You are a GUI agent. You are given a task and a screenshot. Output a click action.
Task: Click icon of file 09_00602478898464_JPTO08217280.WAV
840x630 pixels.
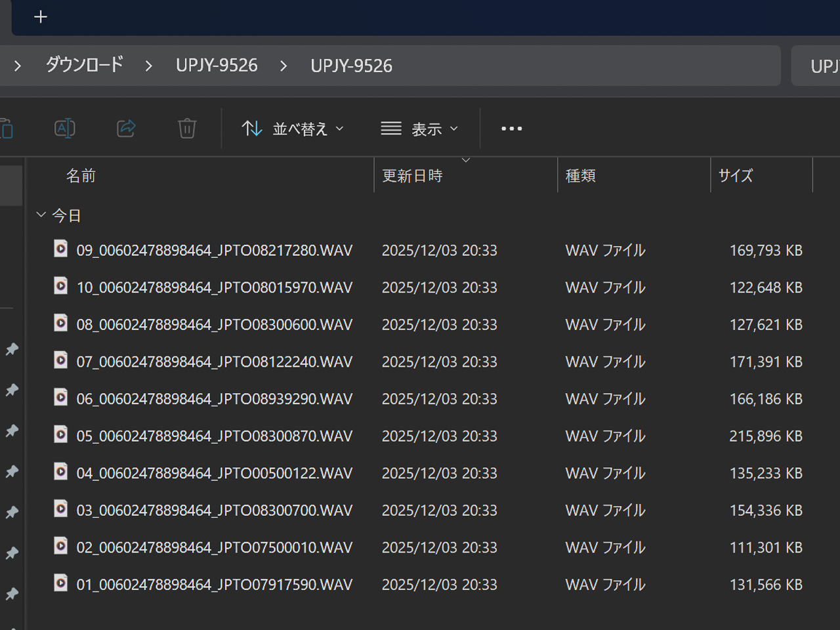click(60, 249)
